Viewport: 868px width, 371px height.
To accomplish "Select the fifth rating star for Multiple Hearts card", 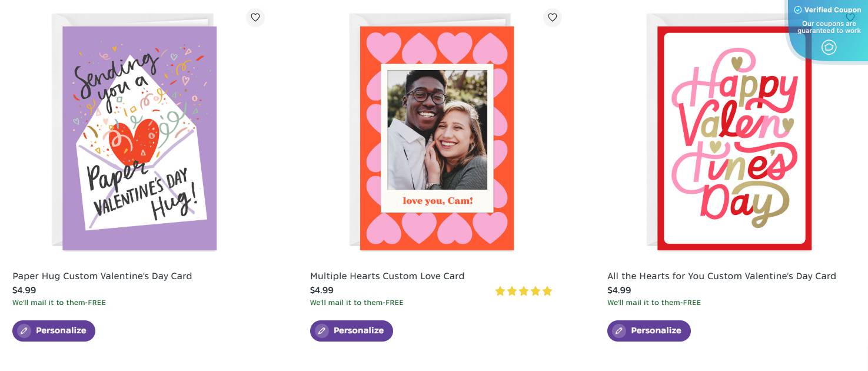I will pos(547,290).
